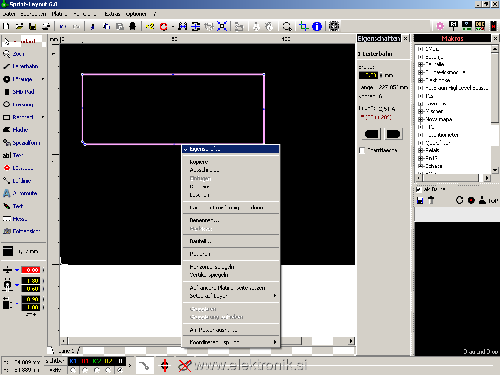Click the red track width value in sidebar
This screenshot has height=375, width=500.
[31, 270]
